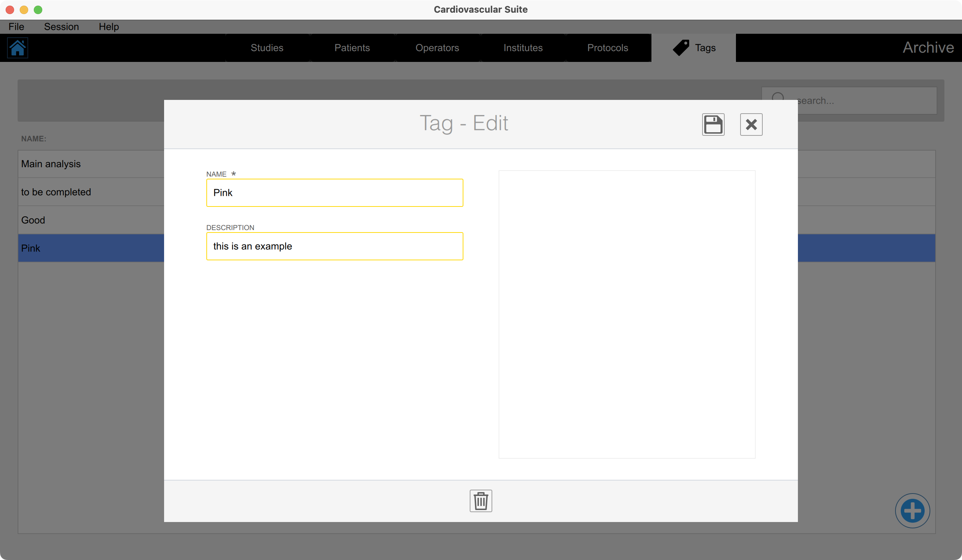This screenshot has width=962, height=560.
Task: Open the Institutes tab
Action: coord(523,48)
